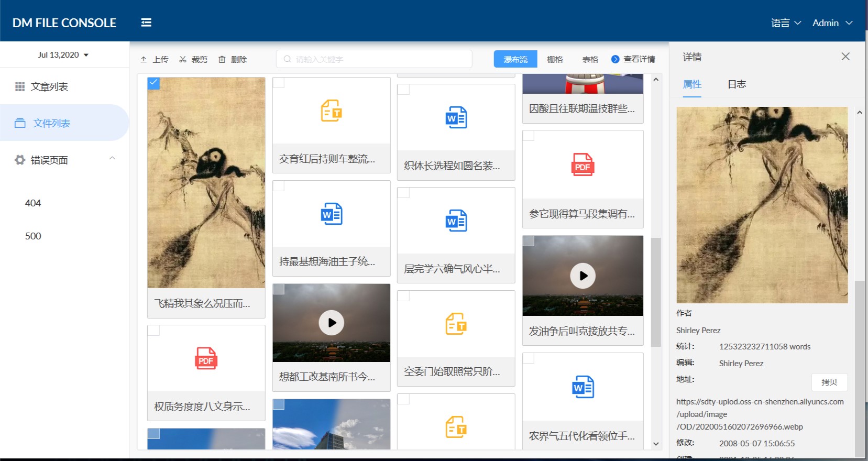
Task: Click the file name 因酸且往联期温技群些
Action: [x=581, y=108]
